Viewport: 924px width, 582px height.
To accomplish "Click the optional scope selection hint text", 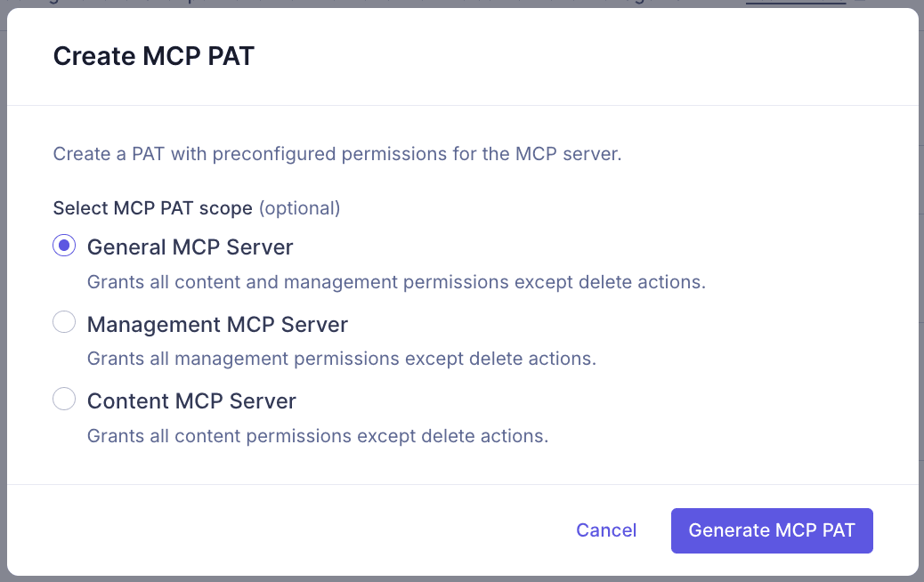I will 298,207.
